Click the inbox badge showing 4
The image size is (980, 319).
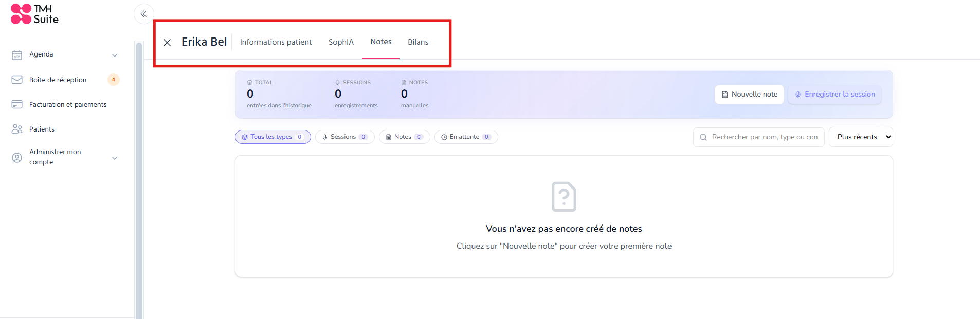114,80
